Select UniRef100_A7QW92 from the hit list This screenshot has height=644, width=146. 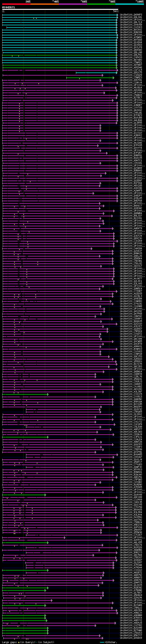point(131,37)
